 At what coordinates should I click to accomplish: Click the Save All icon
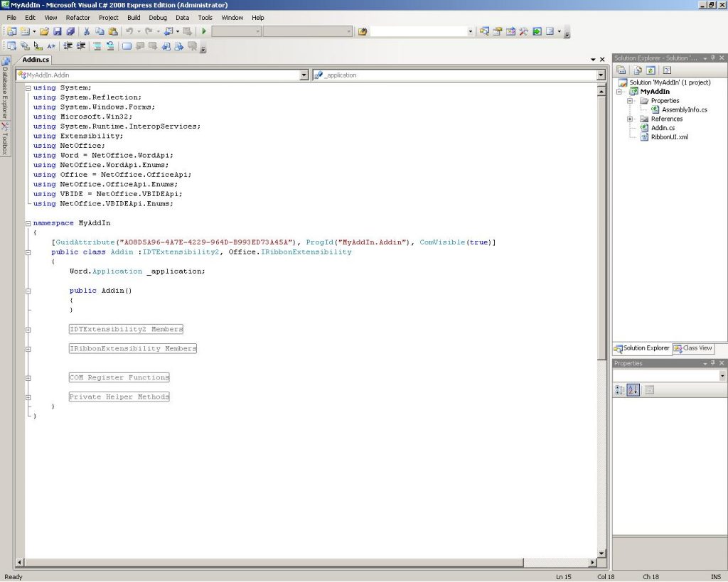(70, 31)
